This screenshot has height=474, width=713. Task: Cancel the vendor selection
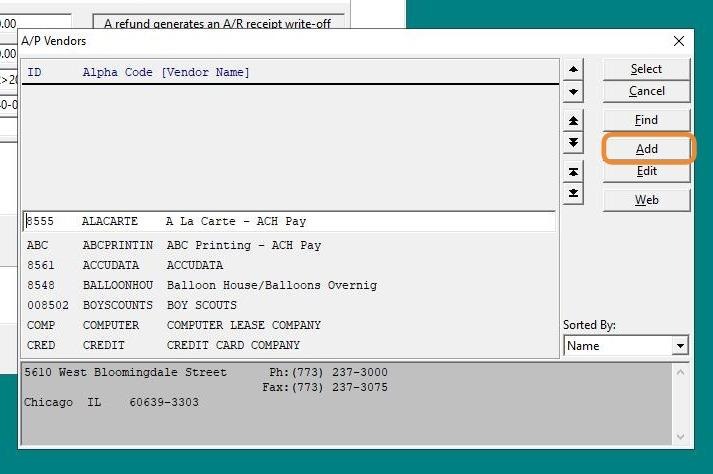646,91
